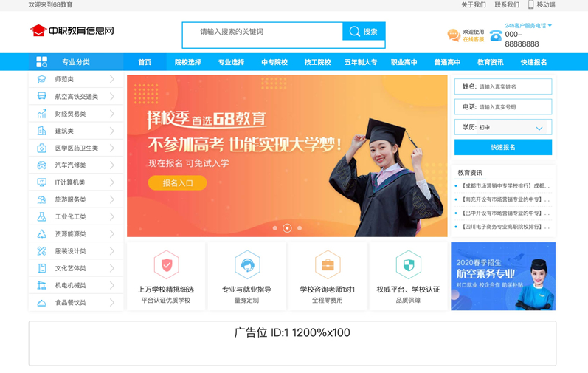The width and height of the screenshot is (588, 373).
Task: Open the 航空乘务专业 promo image
Action: tap(503, 276)
